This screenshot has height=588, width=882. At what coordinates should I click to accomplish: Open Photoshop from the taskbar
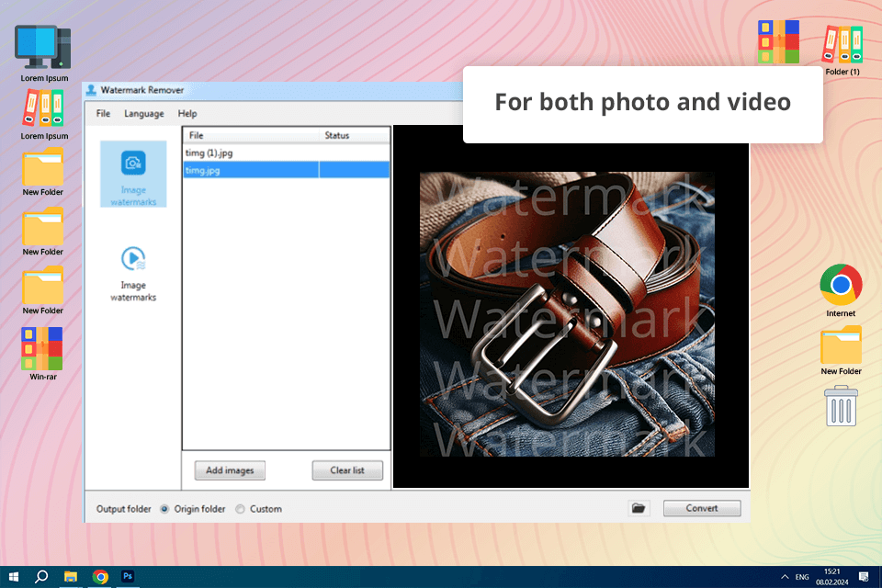click(128, 576)
